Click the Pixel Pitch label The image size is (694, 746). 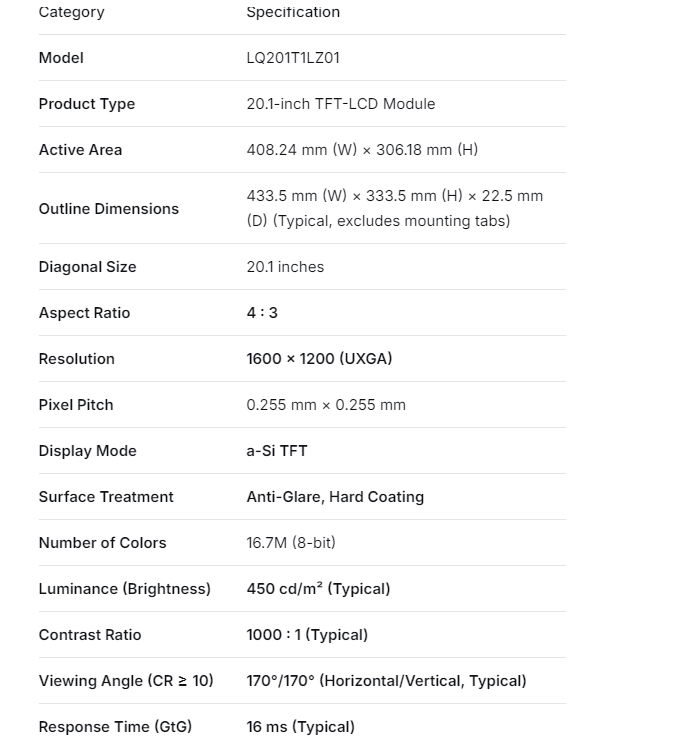point(76,405)
